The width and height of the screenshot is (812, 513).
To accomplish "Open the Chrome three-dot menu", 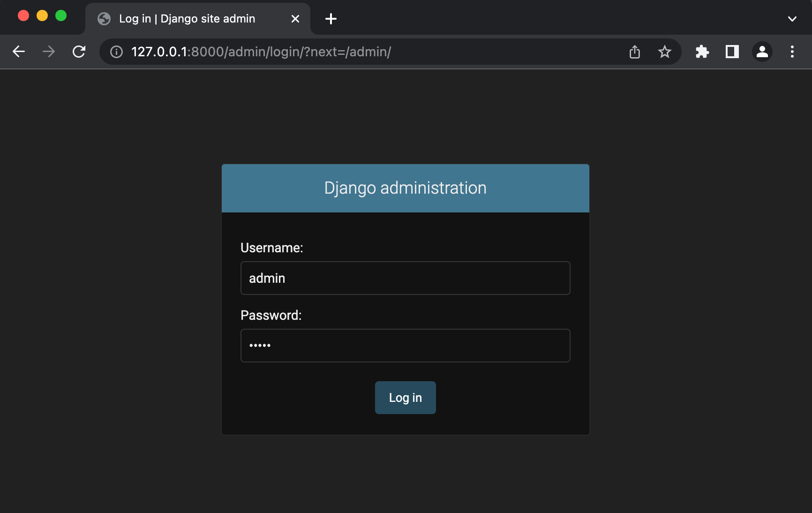I will pos(792,52).
